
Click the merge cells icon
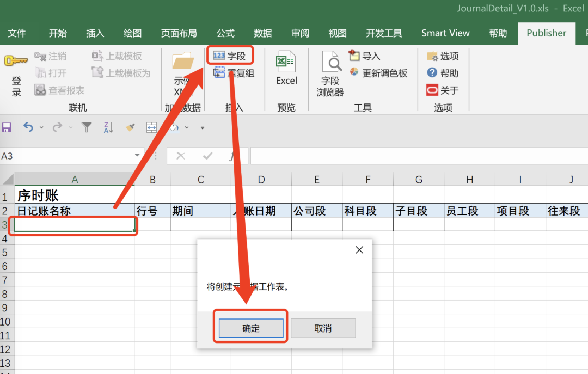point(151,127)
